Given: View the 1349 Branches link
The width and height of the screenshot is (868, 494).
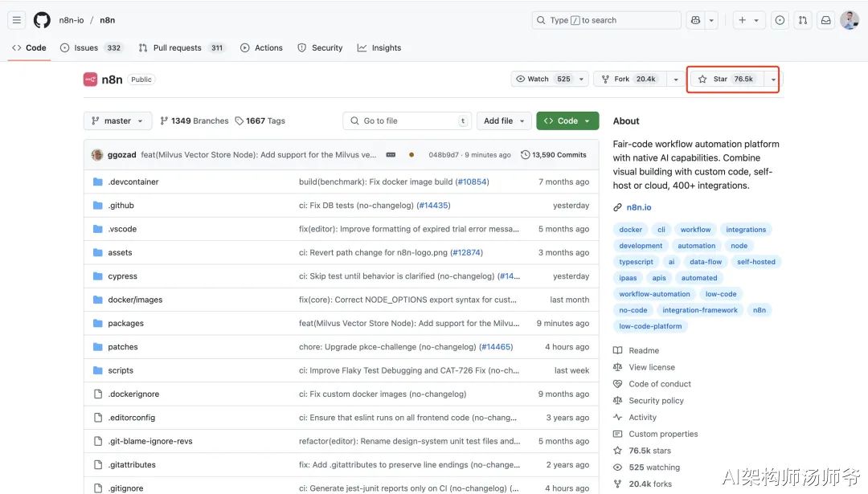Looking at the screenshot, I should 194,120.
